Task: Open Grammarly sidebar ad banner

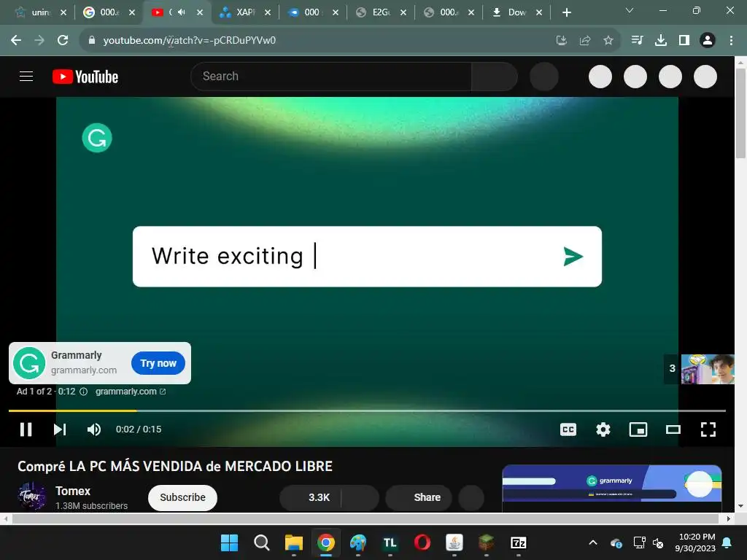Action: point(612,483)
